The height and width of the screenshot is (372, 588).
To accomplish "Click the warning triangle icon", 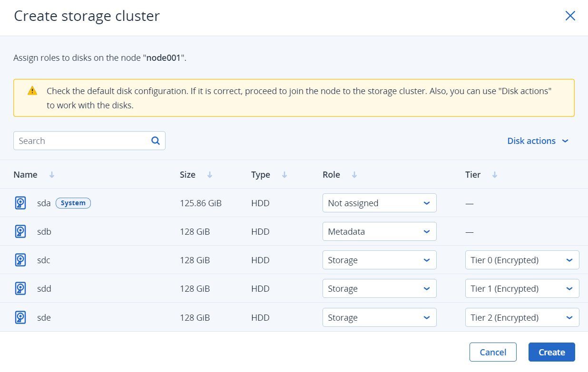I will coord(32,90).
